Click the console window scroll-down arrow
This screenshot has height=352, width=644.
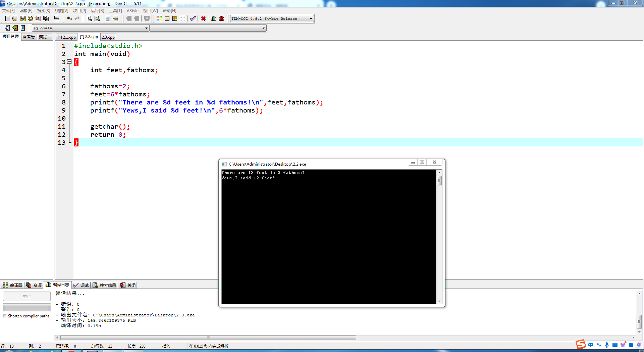439,301
